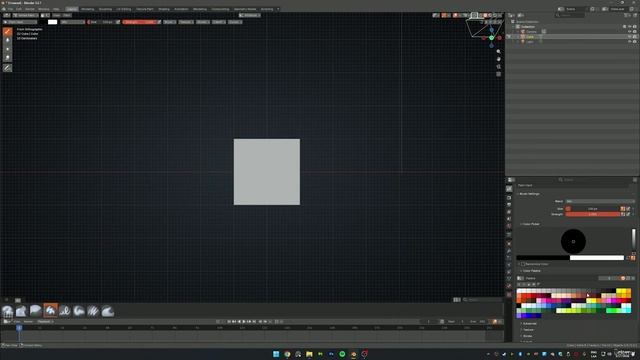This screenshot has height=360, width=640.
Task: Toggle Collection visibility eye in outliner
Action: [629, 27]
